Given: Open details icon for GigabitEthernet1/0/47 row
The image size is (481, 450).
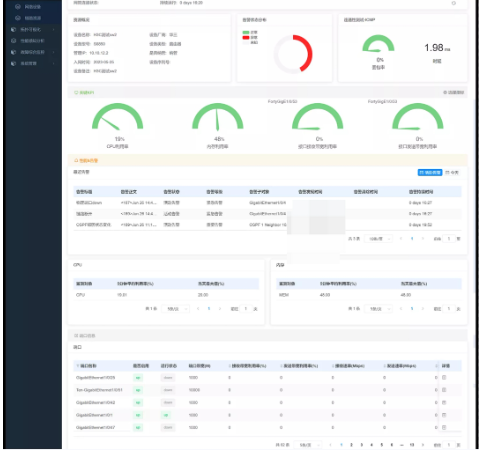Looking at the screenshot, I should click(444, 427).
